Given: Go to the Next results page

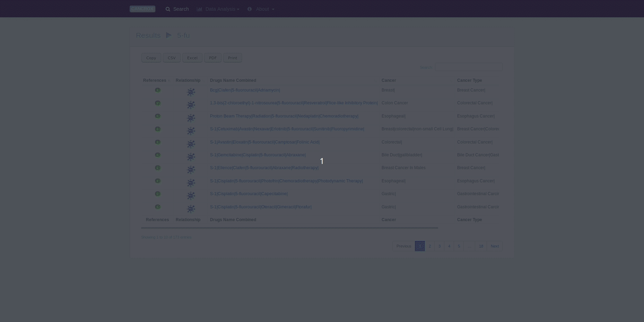Looking at the screenshot, I should coord(495,246).
